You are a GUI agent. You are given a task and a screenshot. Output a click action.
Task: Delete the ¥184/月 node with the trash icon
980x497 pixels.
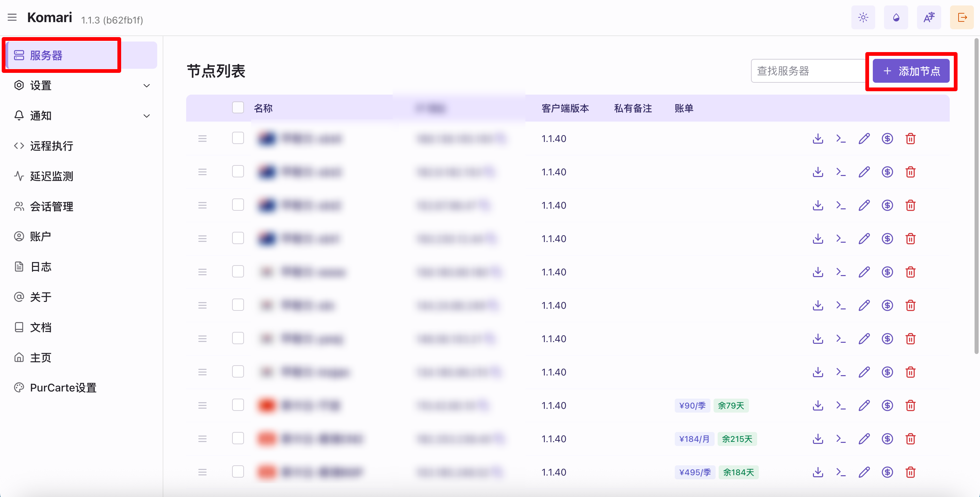pyautogui.click(x=910, y=439)
